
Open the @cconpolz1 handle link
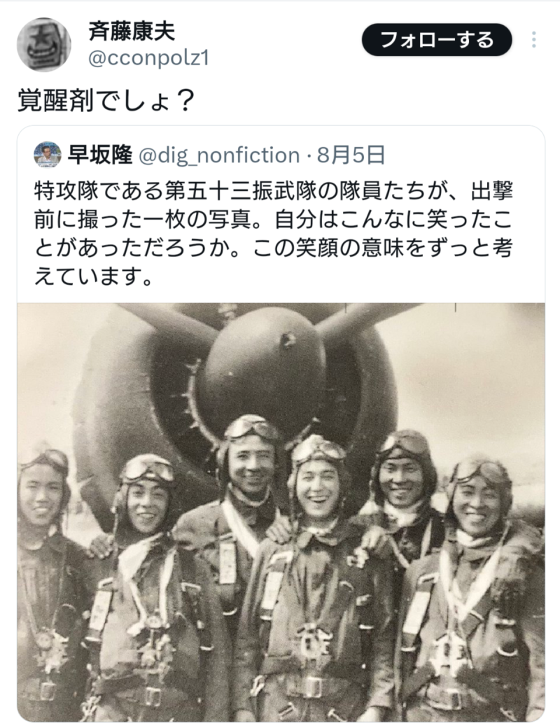tap(148, 59)
